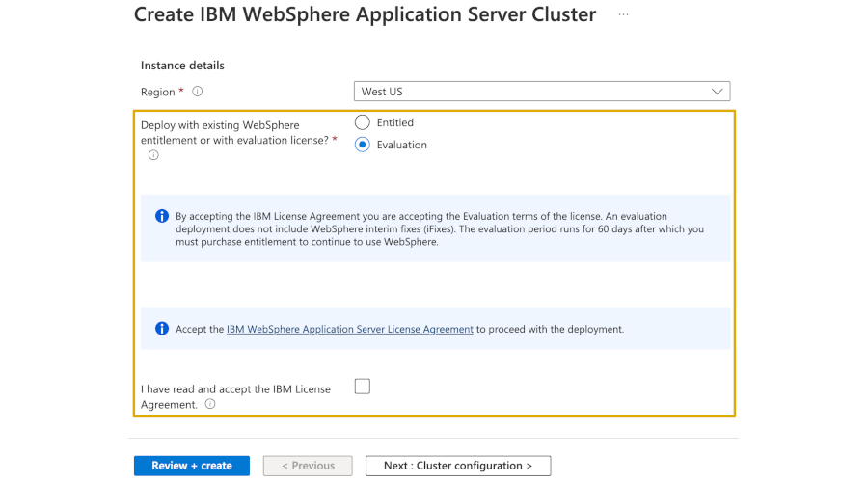Viewport: 868px width, 482px height.
Task: Click blue info icon in license link banner
Action: coord(162,329)
